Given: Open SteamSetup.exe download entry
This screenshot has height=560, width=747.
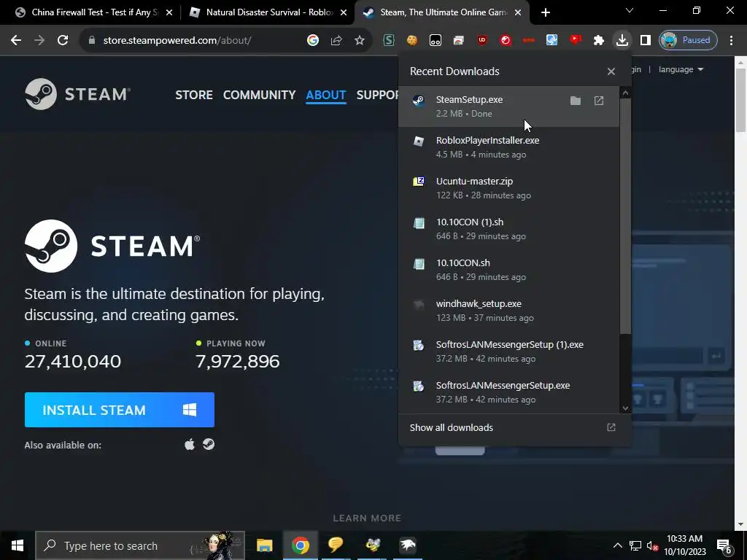Looking at the screenshot, I should (x=508, y=106).
